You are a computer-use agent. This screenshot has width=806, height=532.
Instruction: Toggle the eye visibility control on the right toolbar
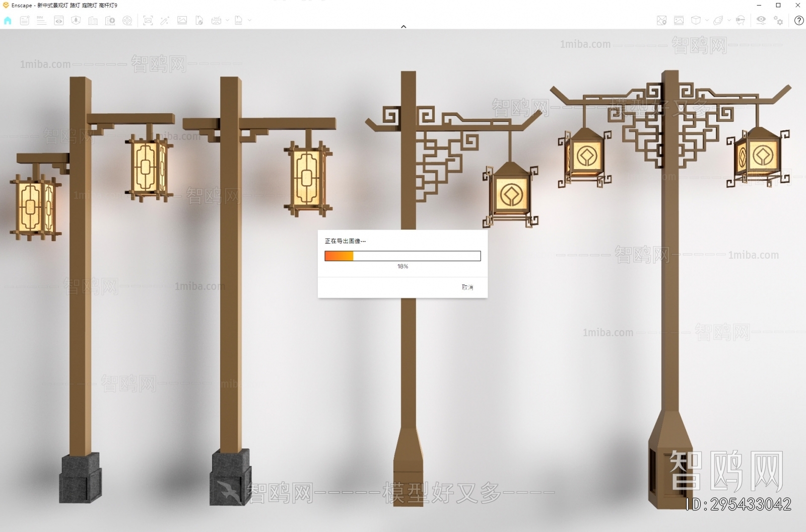pyautogui.click(x=761, y=21)
